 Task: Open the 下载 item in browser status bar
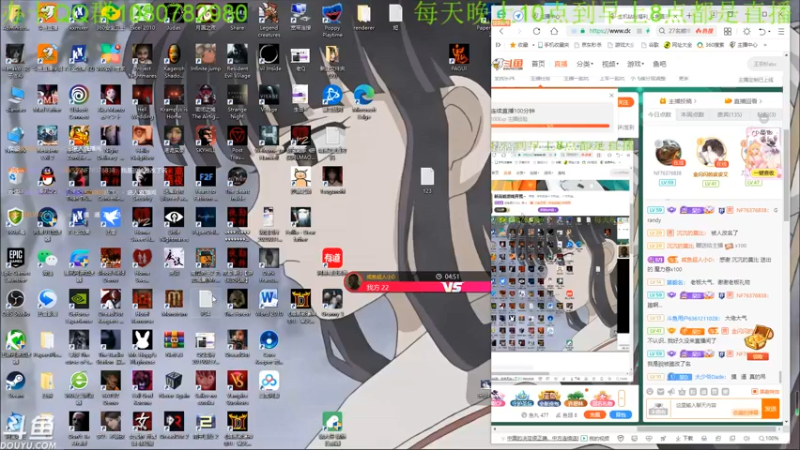tap(684, 438)
